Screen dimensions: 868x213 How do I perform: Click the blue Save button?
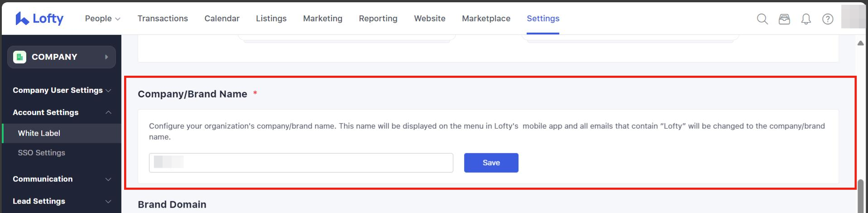tap(491, 163)
